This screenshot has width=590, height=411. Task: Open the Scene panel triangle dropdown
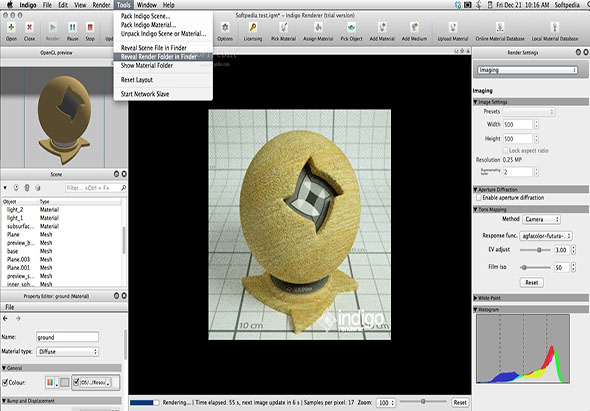tap(5, 187)
